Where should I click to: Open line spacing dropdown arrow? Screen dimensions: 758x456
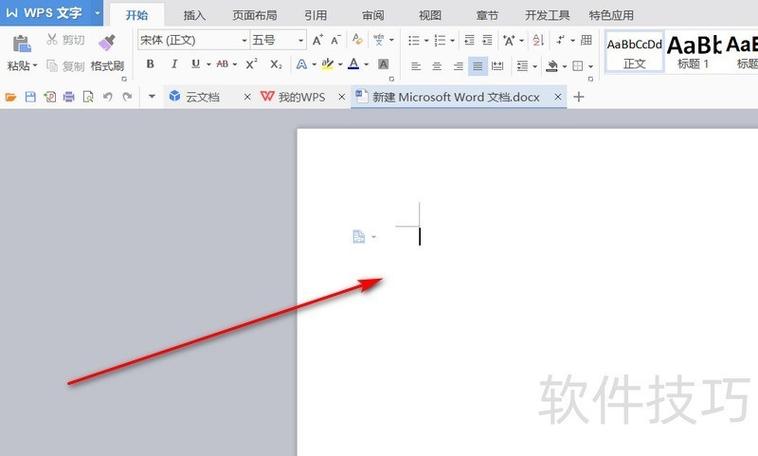tap(535, 66)
